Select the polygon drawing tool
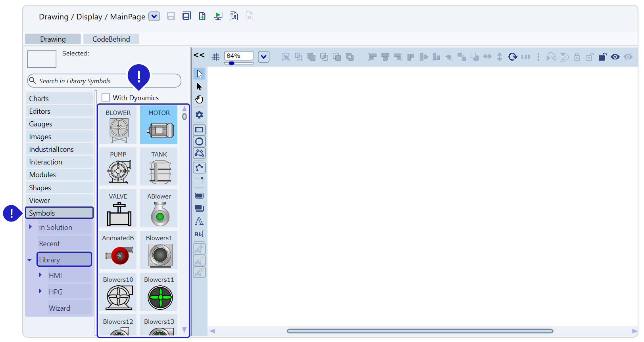Image resolution: width=644 pixels, height=342 pixels. (199, 153)
